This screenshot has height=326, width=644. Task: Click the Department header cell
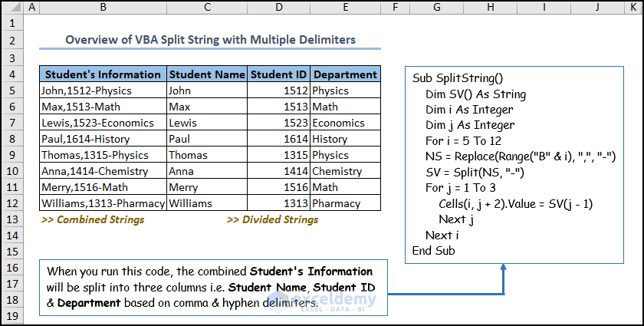point(346,74)
